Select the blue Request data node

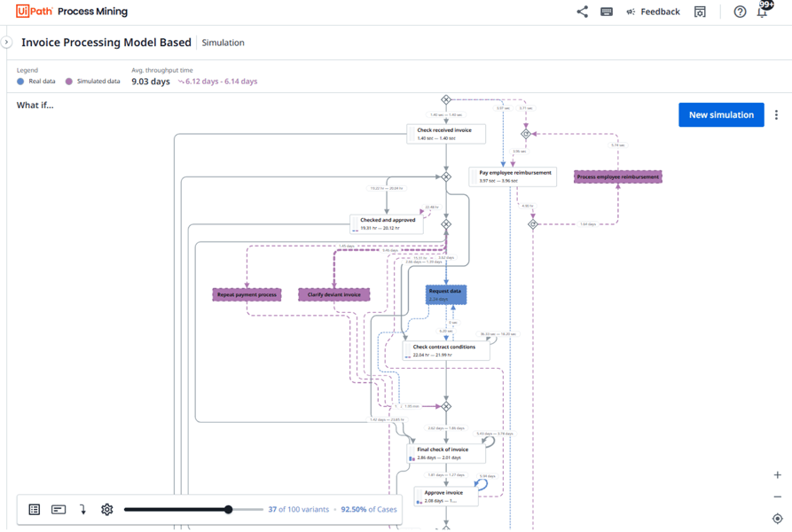click(446, 294)
